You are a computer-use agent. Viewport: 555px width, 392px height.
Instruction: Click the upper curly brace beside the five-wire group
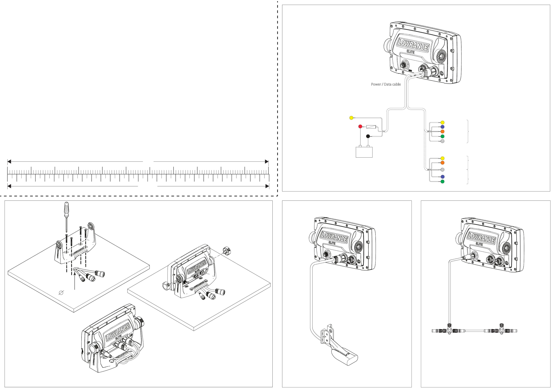468,132
